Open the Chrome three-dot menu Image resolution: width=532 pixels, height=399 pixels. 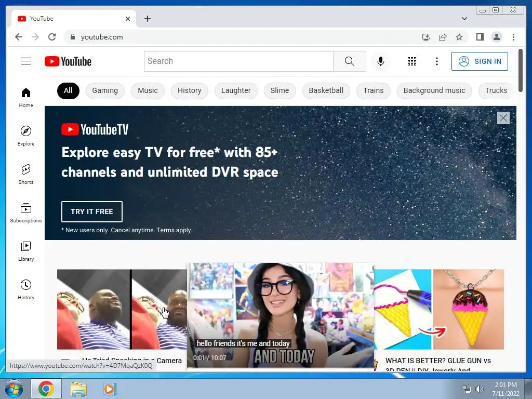click(x=513, y=37)
